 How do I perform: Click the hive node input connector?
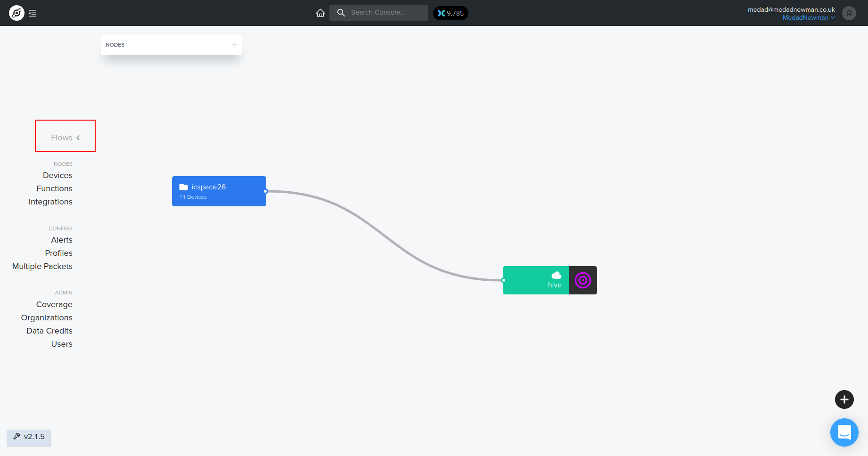tap(504, 280)
